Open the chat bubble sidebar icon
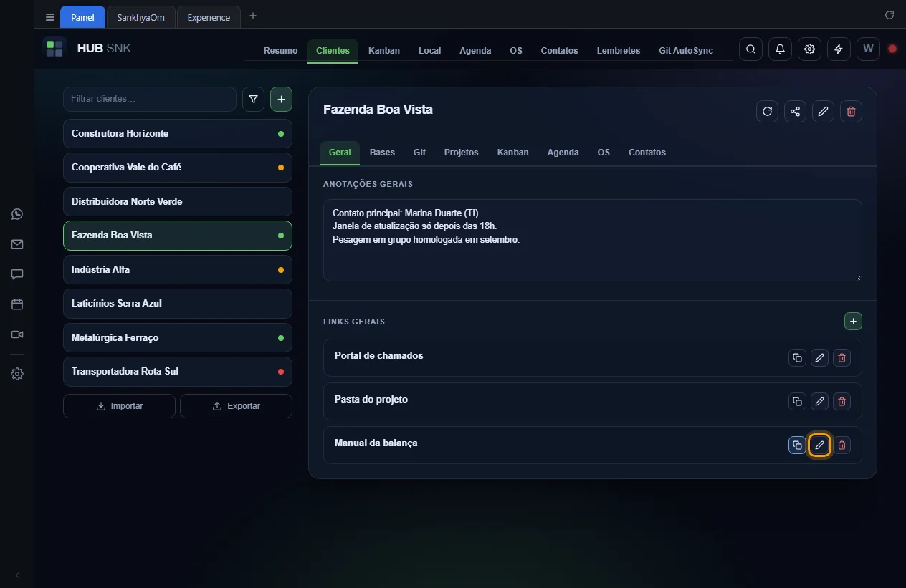The width and height of the screenshot is (906, 588). click(17, 274)
